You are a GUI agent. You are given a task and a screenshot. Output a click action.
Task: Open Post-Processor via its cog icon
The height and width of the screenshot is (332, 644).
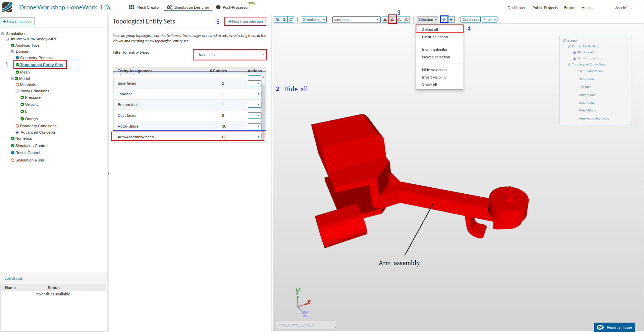click(218, 7)
